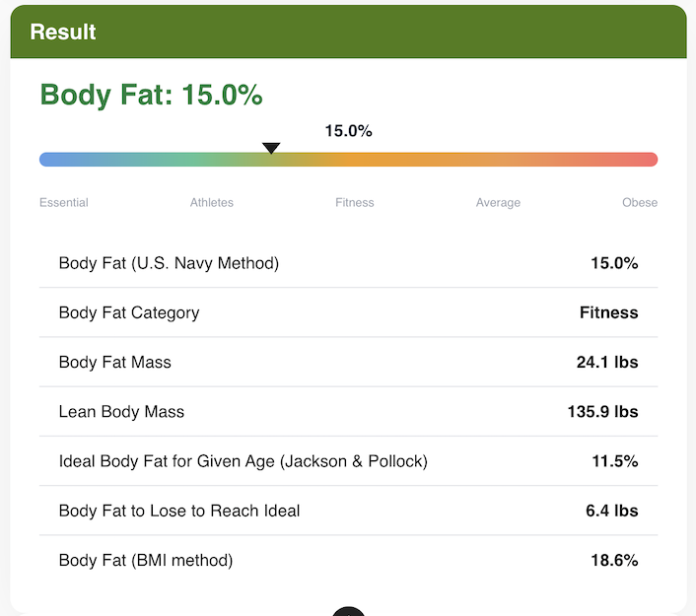Viewport: 696px width, 616px height.
Task: Click the Obese scale label
Action: click(639, 203)
